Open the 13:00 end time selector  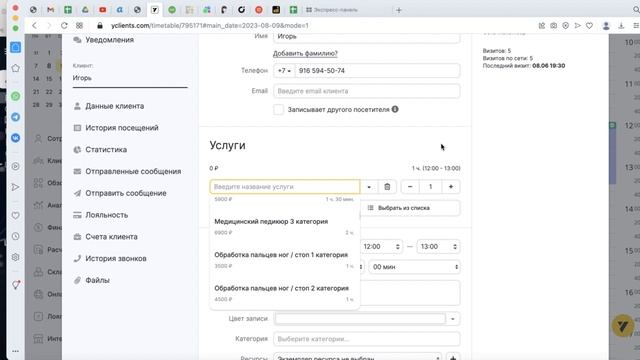point(438,247)
